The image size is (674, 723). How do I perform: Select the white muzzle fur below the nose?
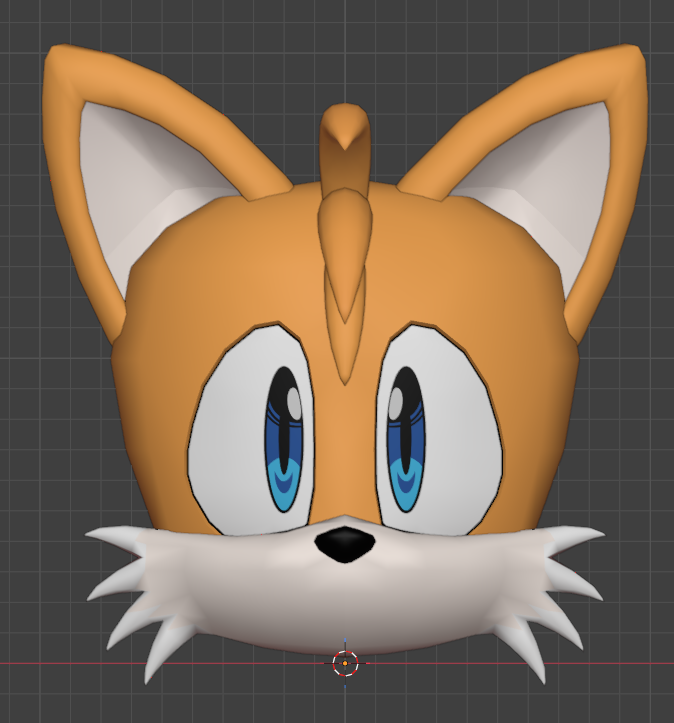click(x=345, y=599)
